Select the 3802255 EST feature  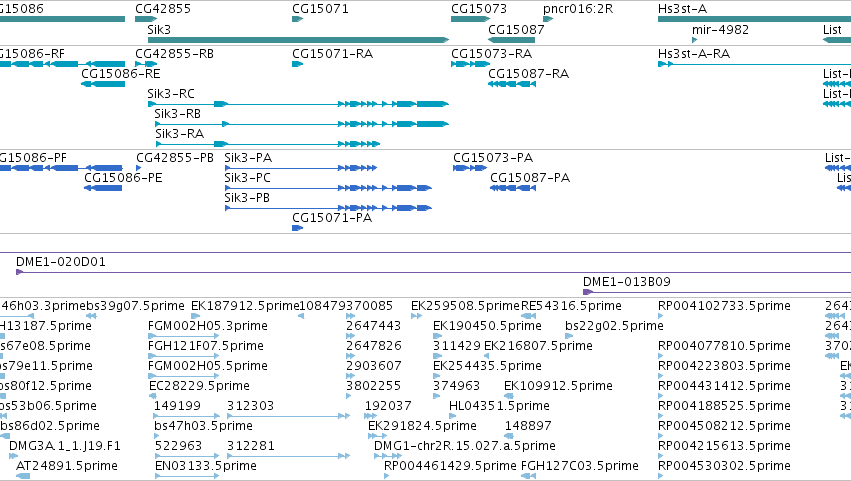click(x=349, y=396)
